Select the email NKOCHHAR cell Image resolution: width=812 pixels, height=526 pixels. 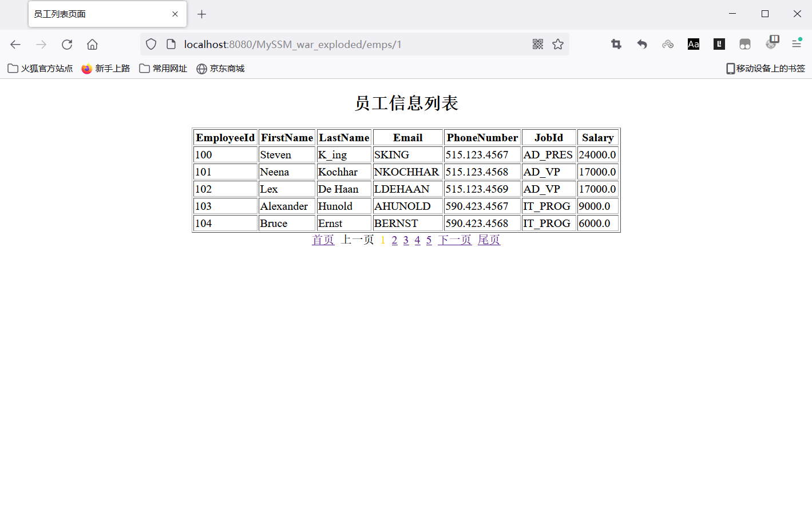[408, 172]
